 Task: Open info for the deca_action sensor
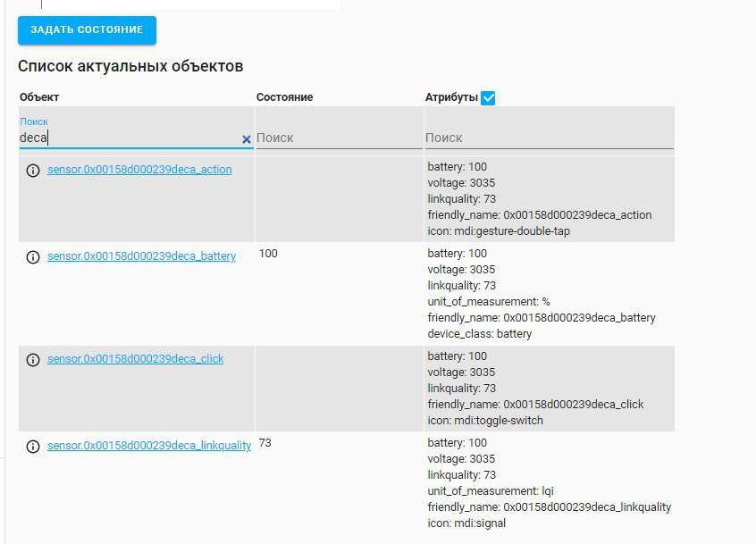point(33,170)
